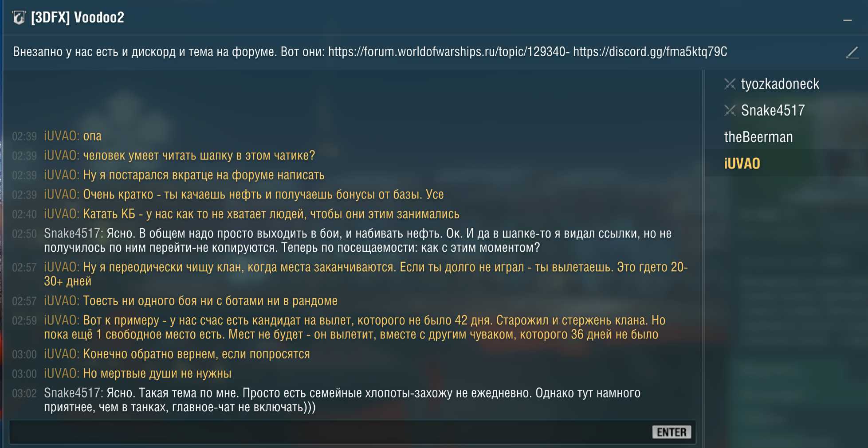
Task: Select user tyozkadoneck in member list
Action: (780, 84)
